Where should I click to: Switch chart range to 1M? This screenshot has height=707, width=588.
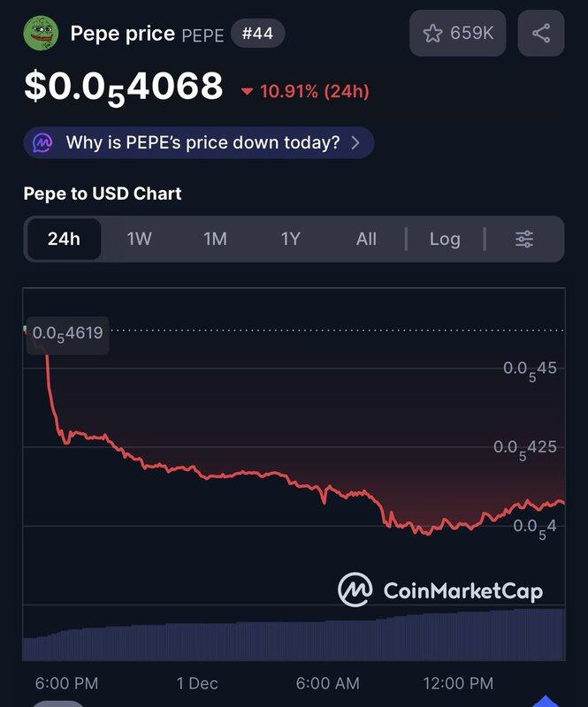[215, 239]
